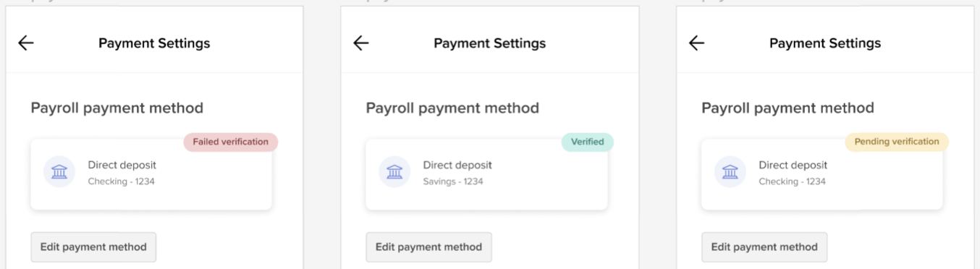
Task: Click Checking - 1234 text in Failed verification card
Action: (121, 182)
